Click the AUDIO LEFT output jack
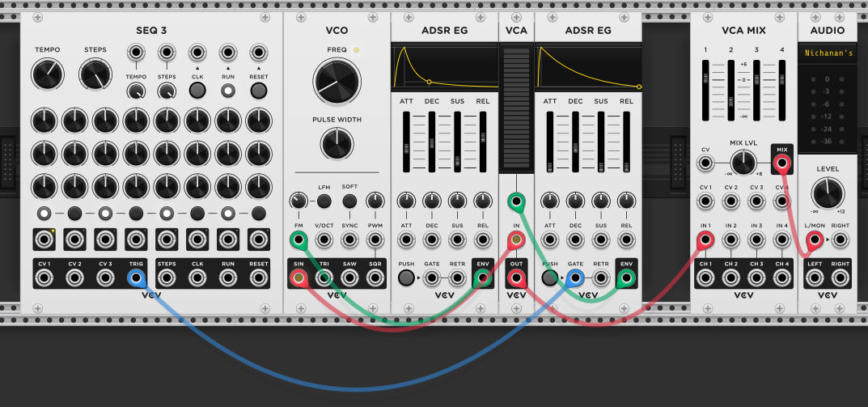 pos(815,278)
